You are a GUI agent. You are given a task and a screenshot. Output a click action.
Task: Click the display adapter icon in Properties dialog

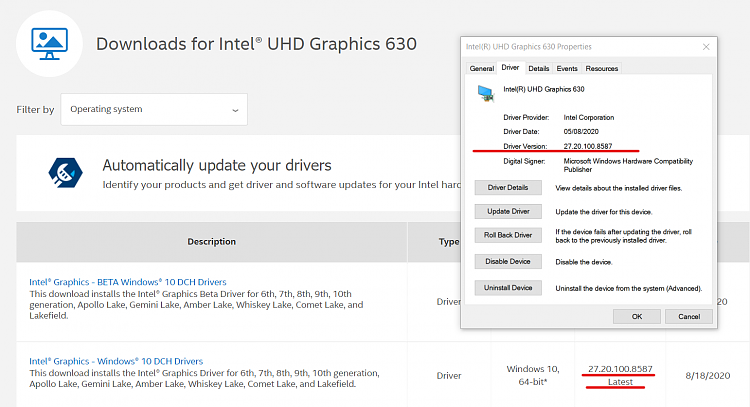(485, 93)
